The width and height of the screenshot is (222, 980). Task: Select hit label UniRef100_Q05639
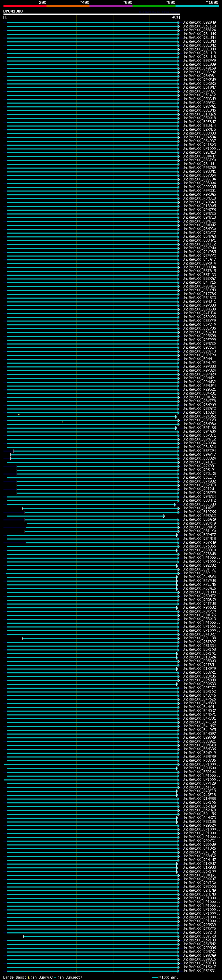click(199, 925)
